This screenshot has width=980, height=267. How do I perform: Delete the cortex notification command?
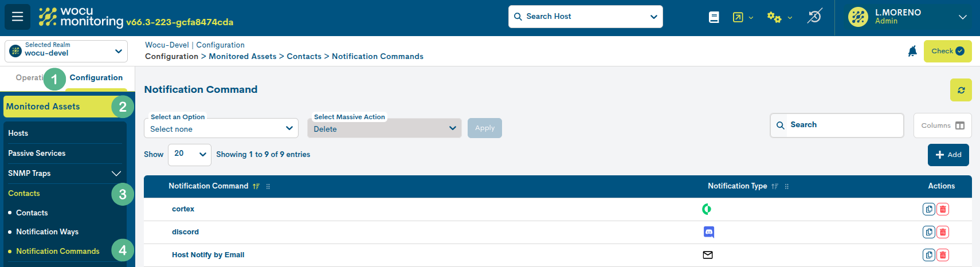tap(943, 209)
